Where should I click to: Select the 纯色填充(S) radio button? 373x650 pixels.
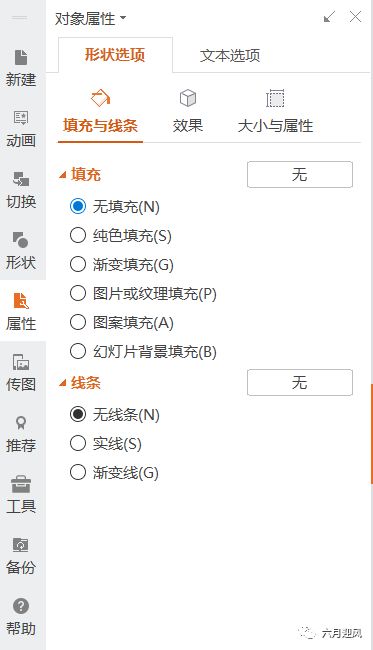tap(78, 235)
